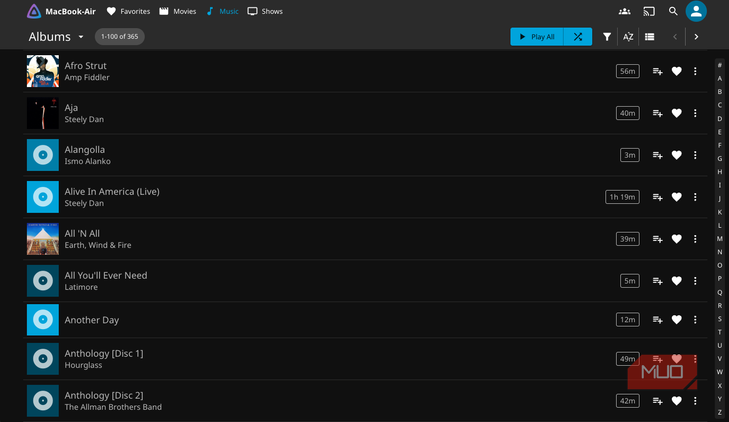Click the 1h 19m duration badge
This screenshot has width=729, height=422.
coord(622,197)
